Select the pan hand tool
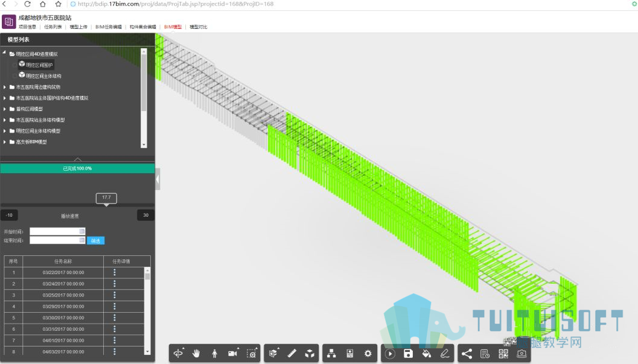The image size is (638, 364). (196, 353)
